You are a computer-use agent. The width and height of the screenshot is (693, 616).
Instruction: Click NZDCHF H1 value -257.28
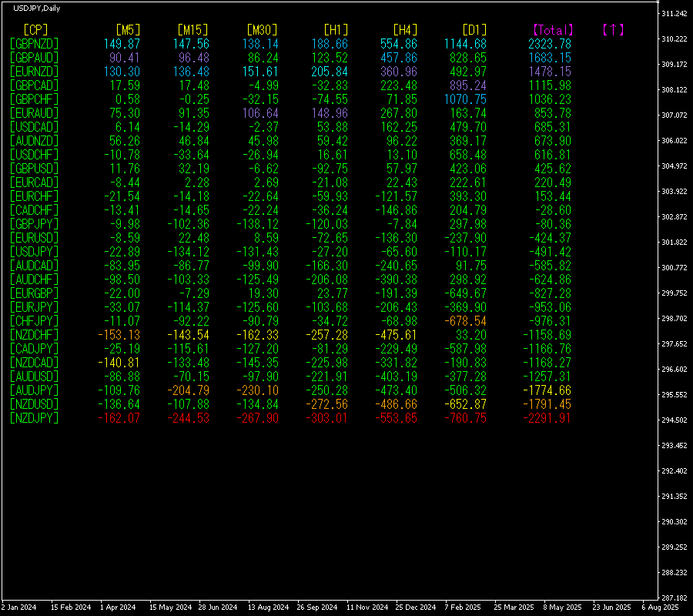[326, 335]
